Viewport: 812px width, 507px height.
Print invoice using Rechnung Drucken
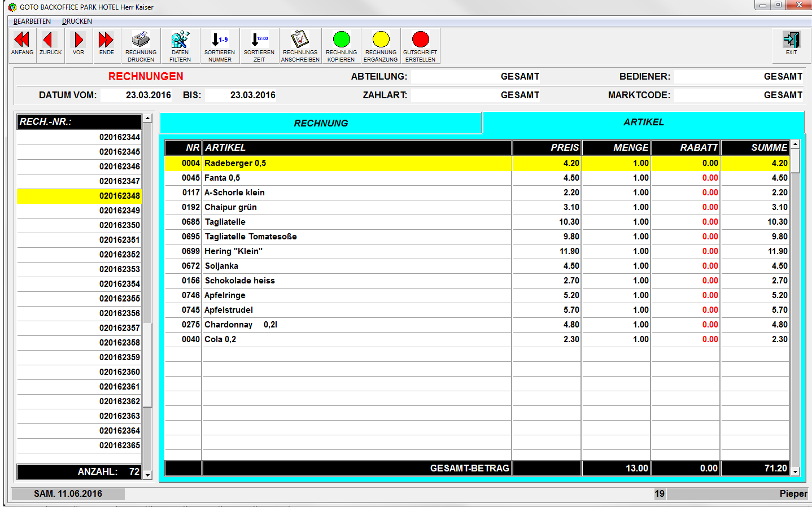[141, 46]
